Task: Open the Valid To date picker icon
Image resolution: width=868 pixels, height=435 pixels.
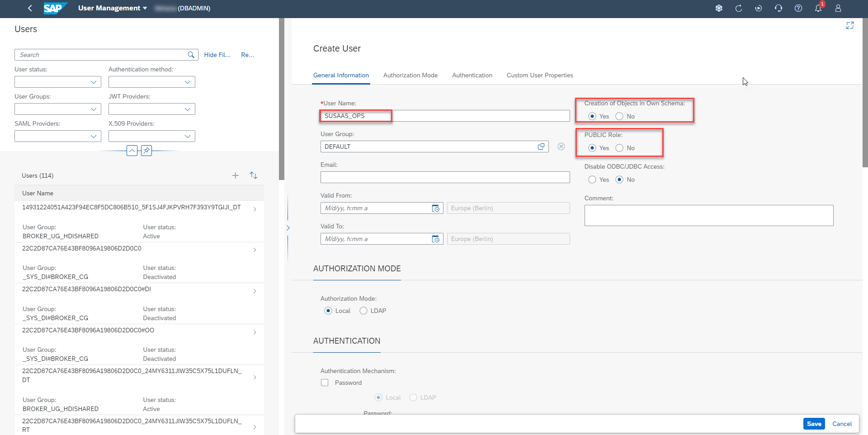Action: click(x=436, y=239)
